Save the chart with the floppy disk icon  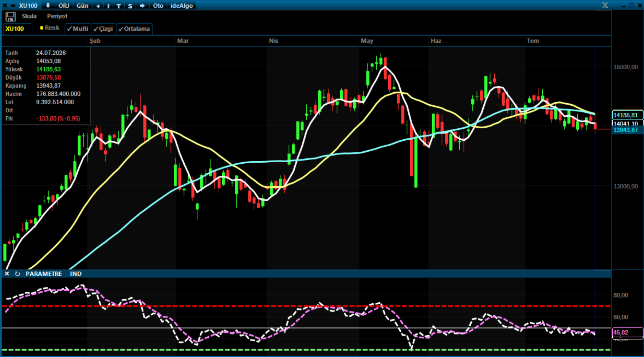point(11,17)
